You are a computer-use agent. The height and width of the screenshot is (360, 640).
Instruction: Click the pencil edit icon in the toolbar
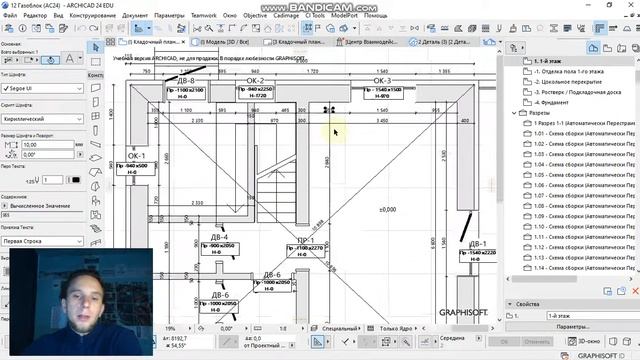63,28
